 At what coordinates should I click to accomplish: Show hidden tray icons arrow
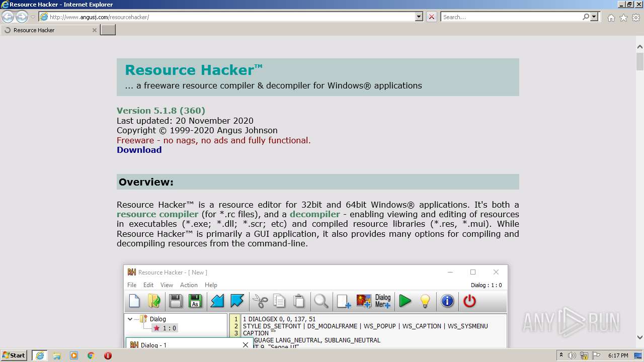[x=562, y=355]
